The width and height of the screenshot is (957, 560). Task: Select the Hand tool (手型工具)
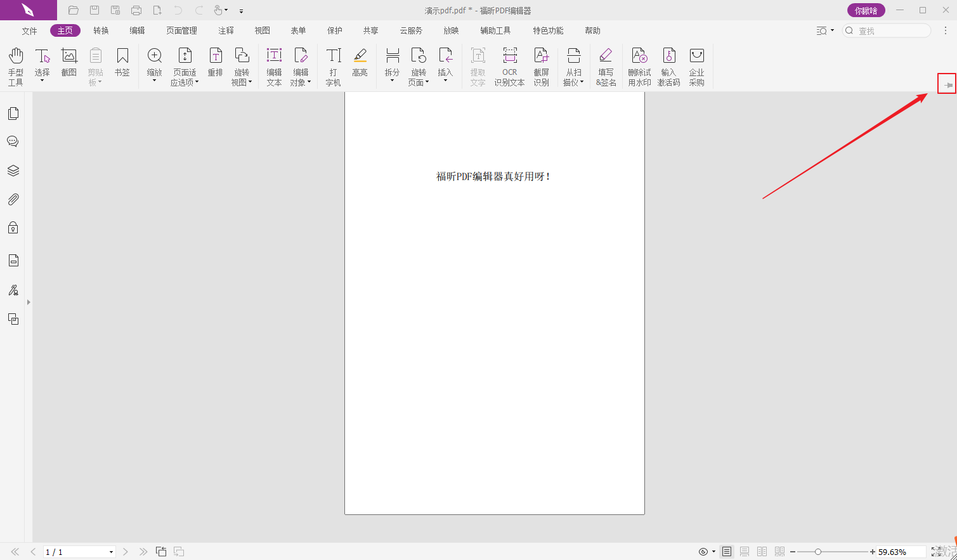[x=16, y=66]
